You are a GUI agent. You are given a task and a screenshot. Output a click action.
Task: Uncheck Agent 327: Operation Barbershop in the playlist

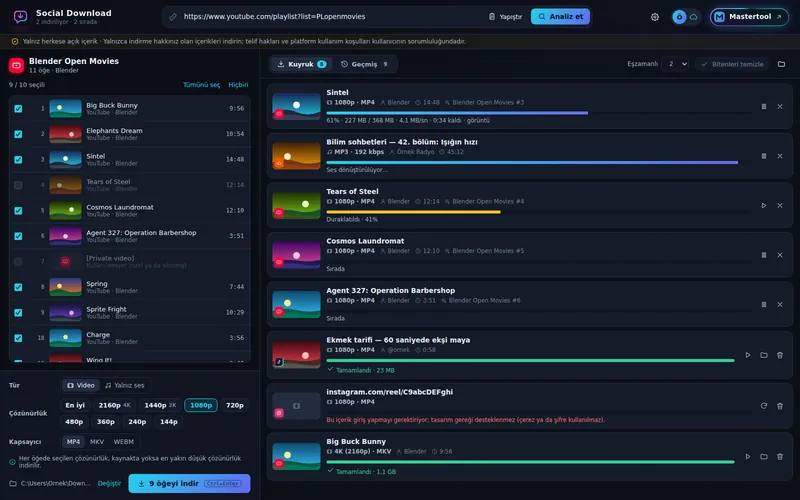click(x=18, y=236)
